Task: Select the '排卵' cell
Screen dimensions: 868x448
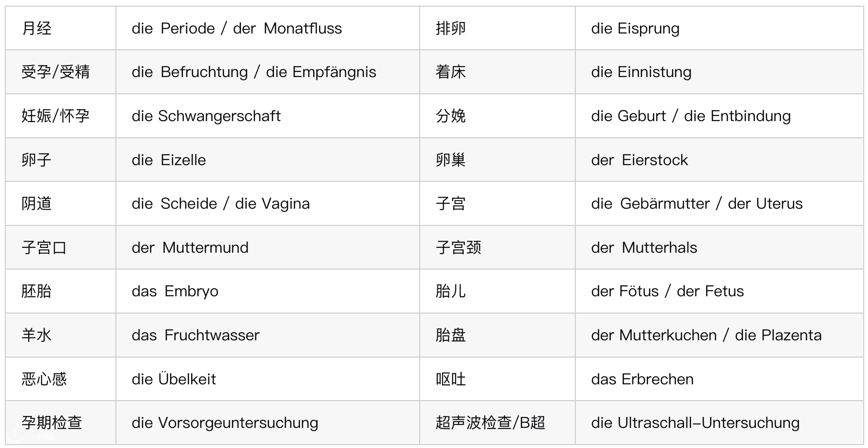Action: point(498,28)
